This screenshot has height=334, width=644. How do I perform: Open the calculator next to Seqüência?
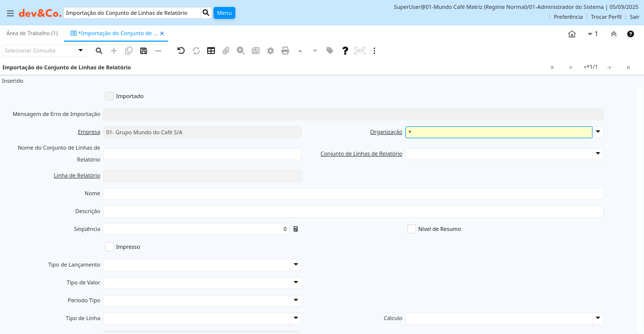click(x=296, y=229)
